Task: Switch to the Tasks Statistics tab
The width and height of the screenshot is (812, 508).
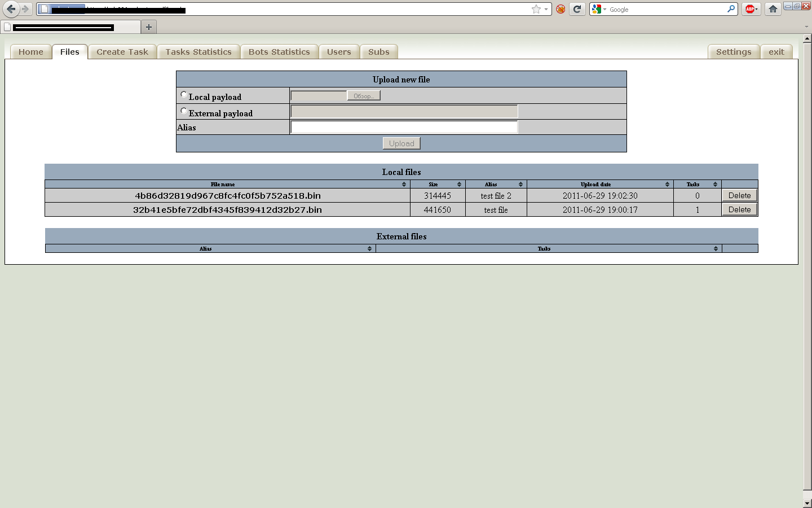Action: tap(198, 52)
